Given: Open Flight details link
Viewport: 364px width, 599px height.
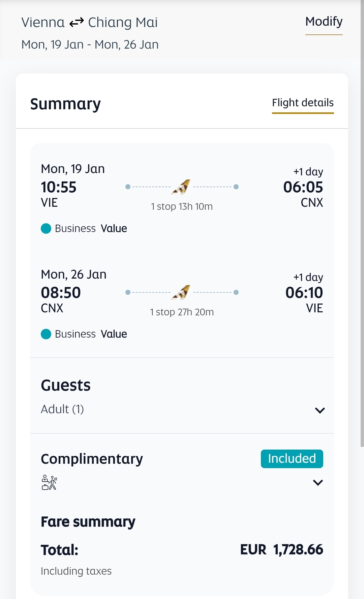Looking at the screenshot, I should coord(303,103).
